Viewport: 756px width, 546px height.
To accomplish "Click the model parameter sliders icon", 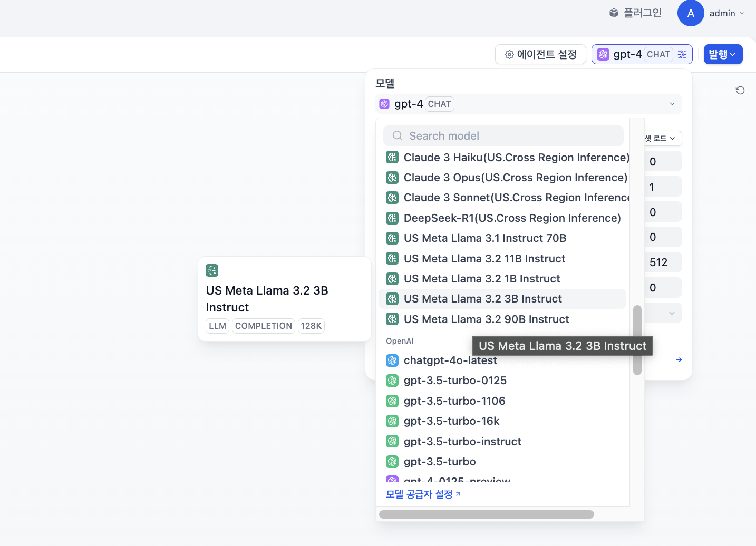I will pos(682,54).
